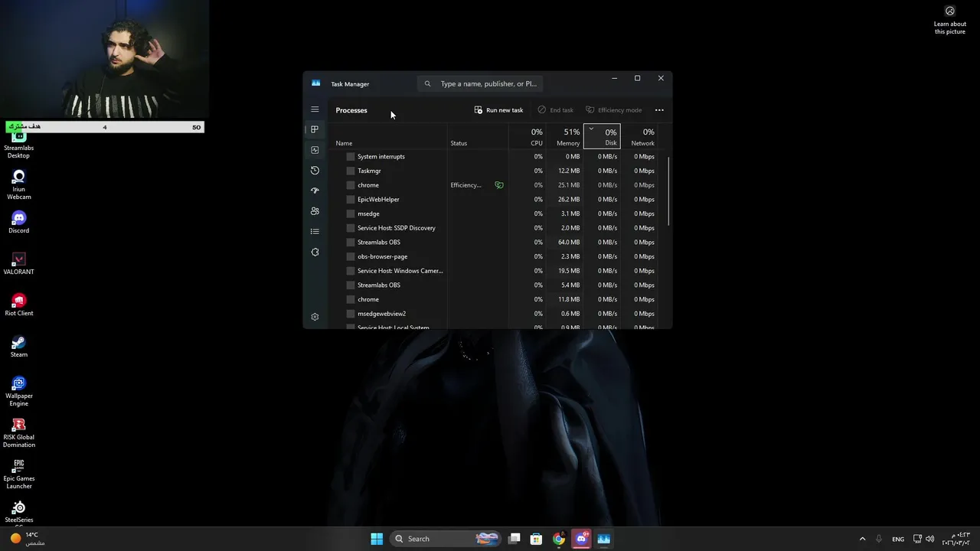This screenshot has height=551, width=980.
Task: Click the Task Manager taskbar icon
Action: click(603, 539)
